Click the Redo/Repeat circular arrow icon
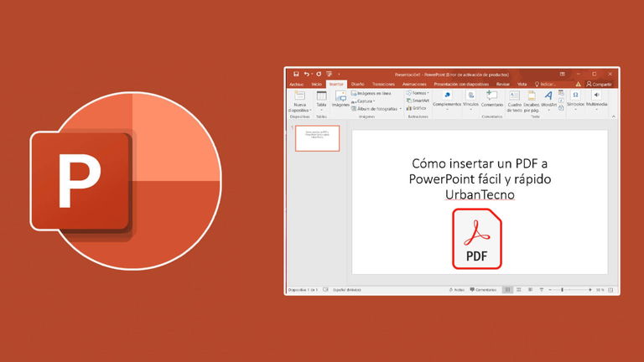This screenshot has height=362, width=644. (x=319, y=75)
